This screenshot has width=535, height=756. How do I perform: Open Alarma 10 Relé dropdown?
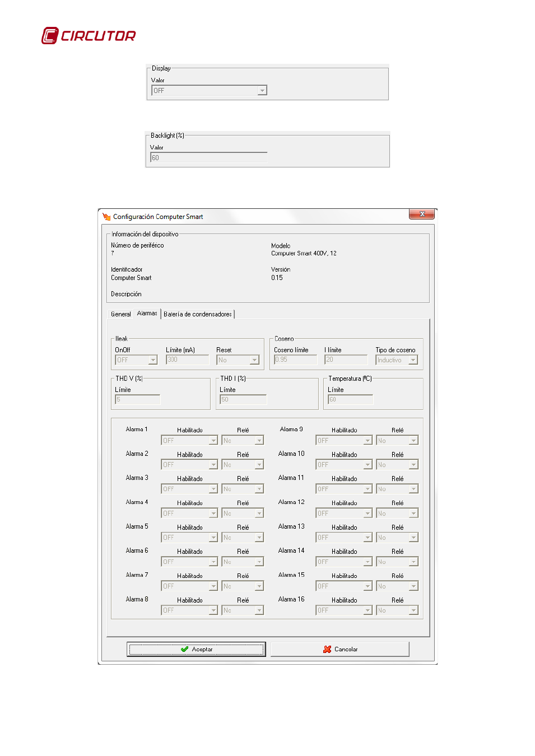(397, 465)
